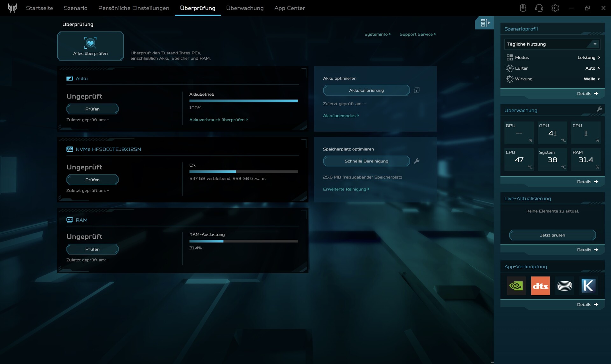Click the GPU temperature monitoring tile
611x364 pixels.
pos(552,133)
